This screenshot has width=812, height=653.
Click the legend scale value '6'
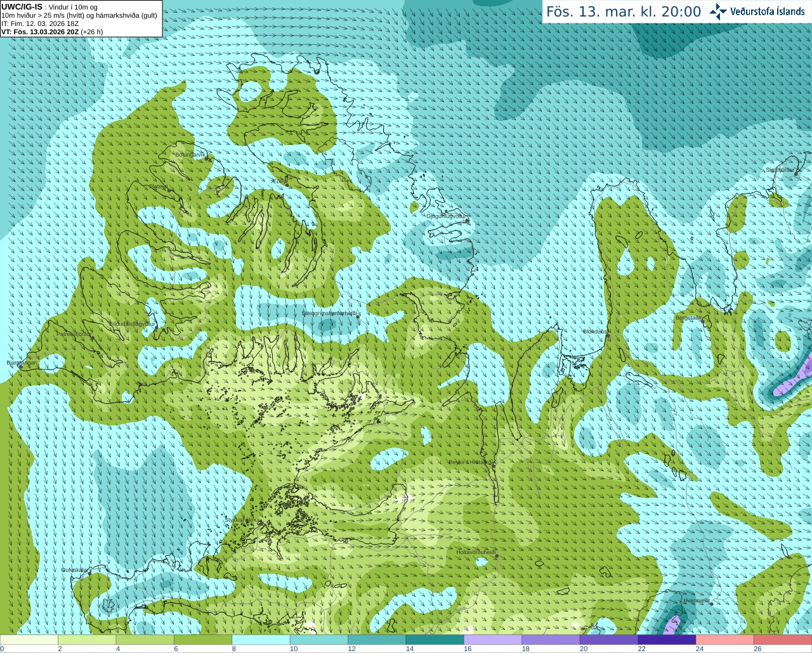pos(176,649)
